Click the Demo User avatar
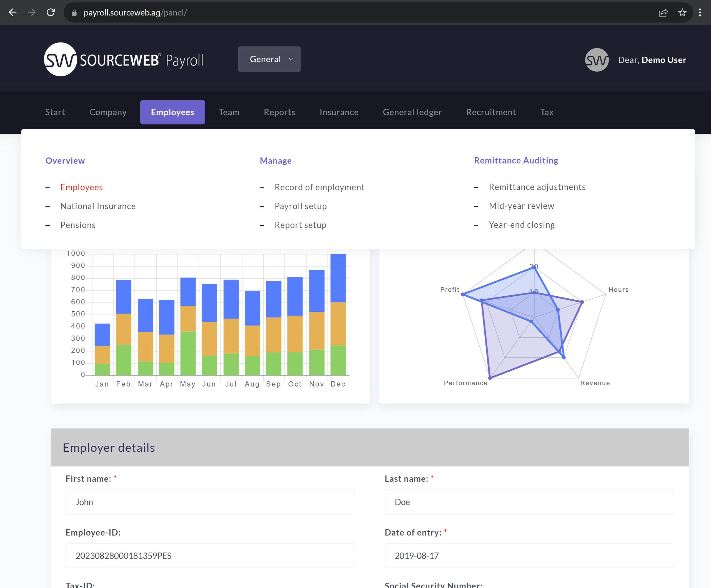 597,60
